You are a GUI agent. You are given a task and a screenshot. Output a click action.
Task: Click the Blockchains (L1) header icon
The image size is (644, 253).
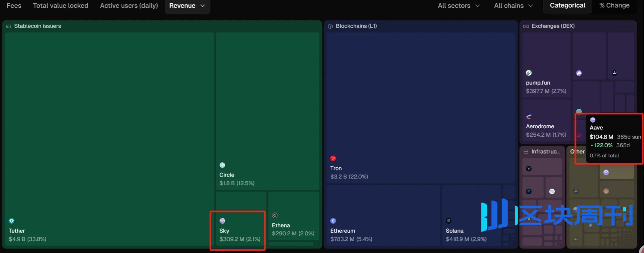point(330,26)
